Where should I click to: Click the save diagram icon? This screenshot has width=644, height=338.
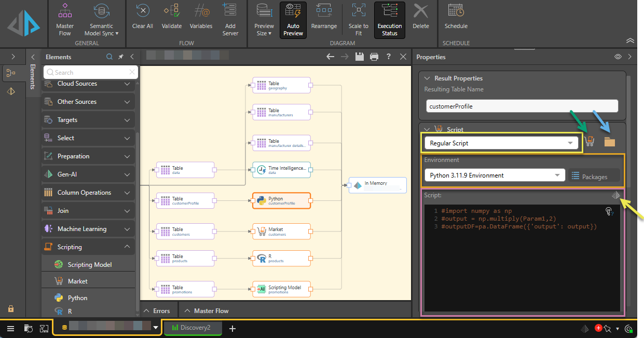click(x=359, y=57)
